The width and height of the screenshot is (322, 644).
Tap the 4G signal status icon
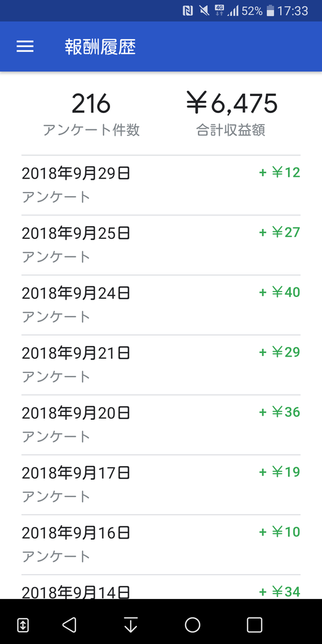[x=220, y=11]
